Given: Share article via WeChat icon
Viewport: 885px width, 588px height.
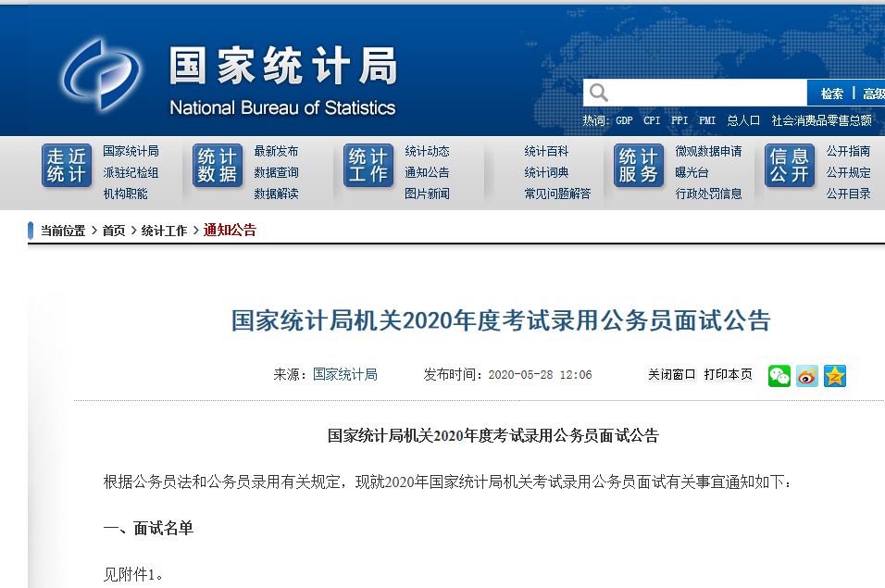Looking at the screenshot, I should (779, 376).
